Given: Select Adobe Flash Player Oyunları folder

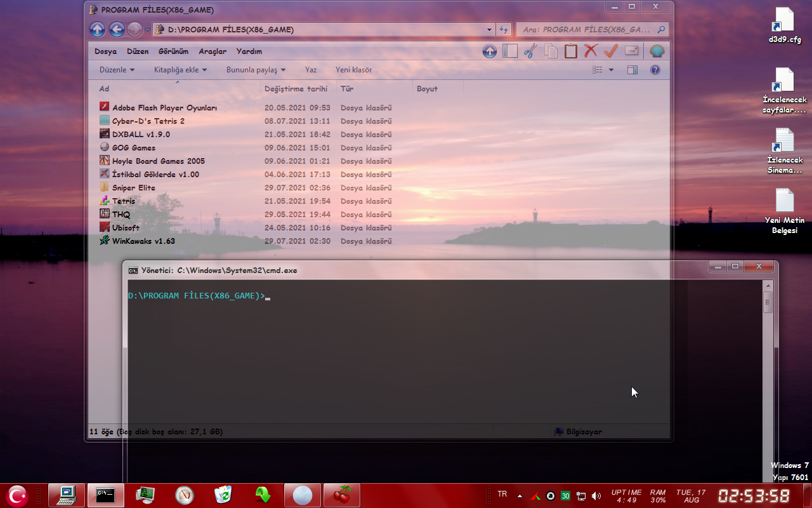Looking at the screenshot, I should coord(164,108).
